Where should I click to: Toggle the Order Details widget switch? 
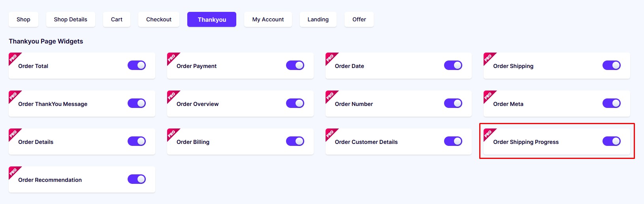pos(137,141)
